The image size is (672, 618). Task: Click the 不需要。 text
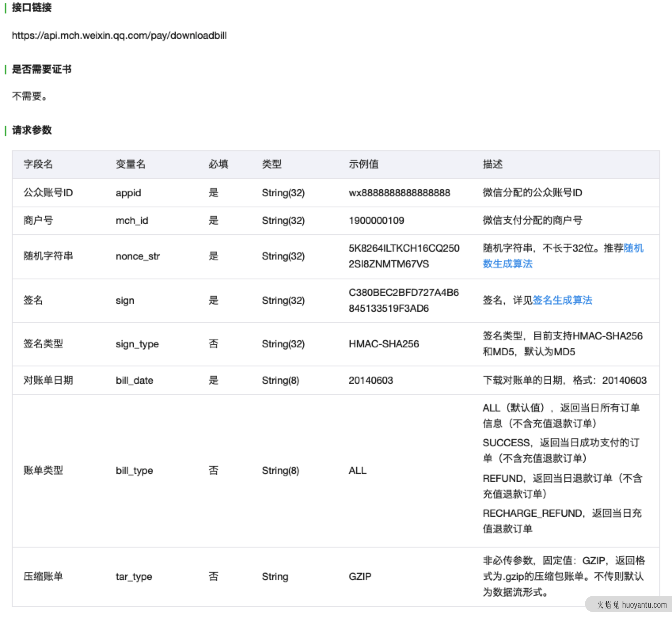tap(30, 96)
